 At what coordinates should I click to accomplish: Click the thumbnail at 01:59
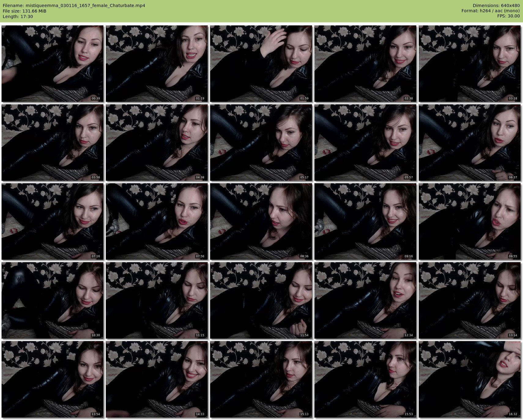pyautogui.click(x=261, y=64)
